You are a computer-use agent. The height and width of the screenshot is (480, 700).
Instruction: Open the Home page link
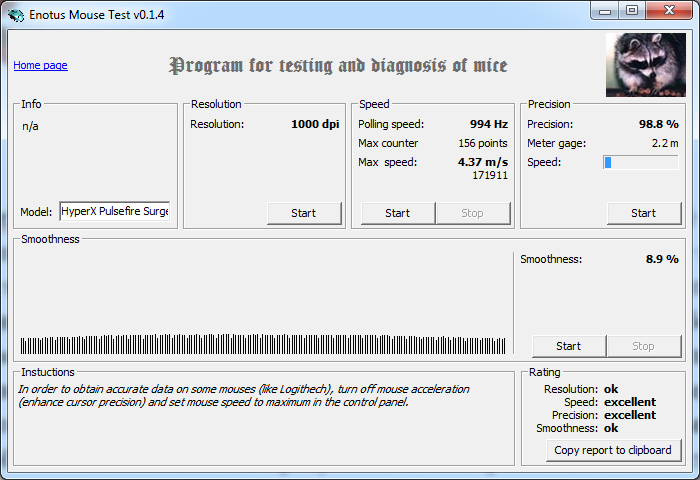[x=40, y=65]
